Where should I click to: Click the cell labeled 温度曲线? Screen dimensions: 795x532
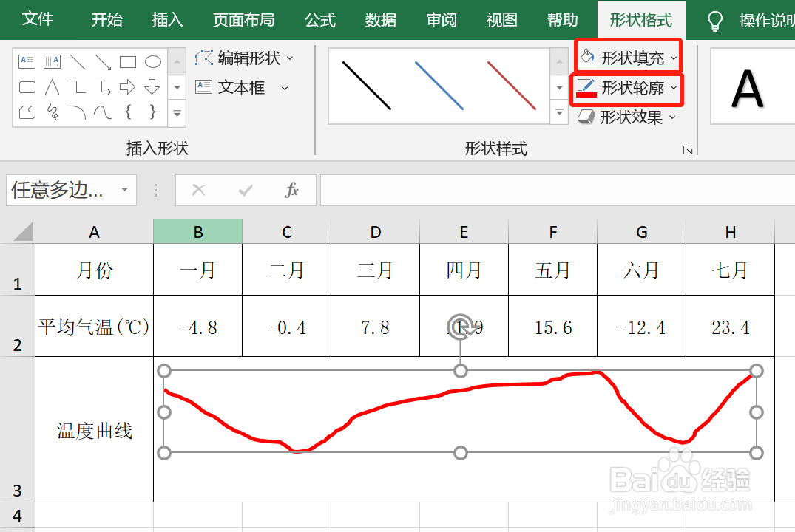[x=95, y=429]
